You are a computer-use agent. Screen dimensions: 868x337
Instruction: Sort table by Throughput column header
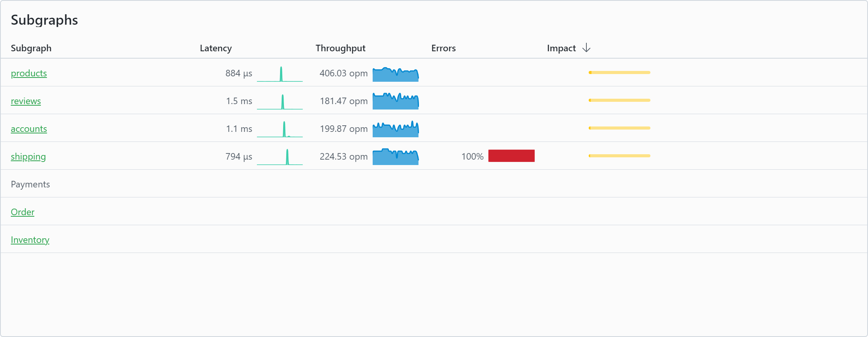[340, 48]
